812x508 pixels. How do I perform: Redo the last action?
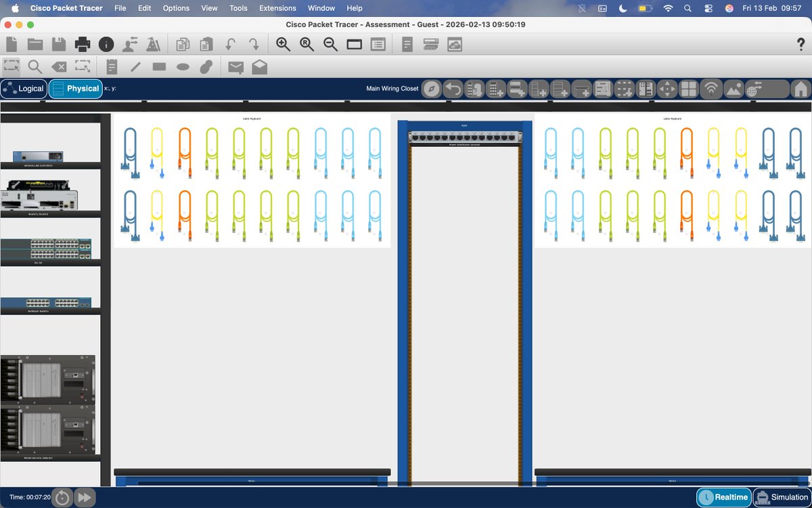point(254,45)
